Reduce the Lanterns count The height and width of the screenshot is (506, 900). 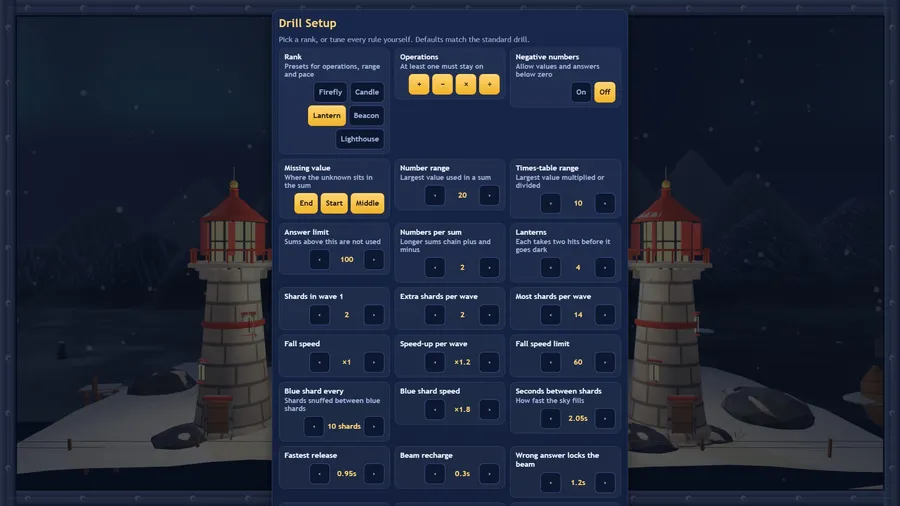(x=550, y=267)
